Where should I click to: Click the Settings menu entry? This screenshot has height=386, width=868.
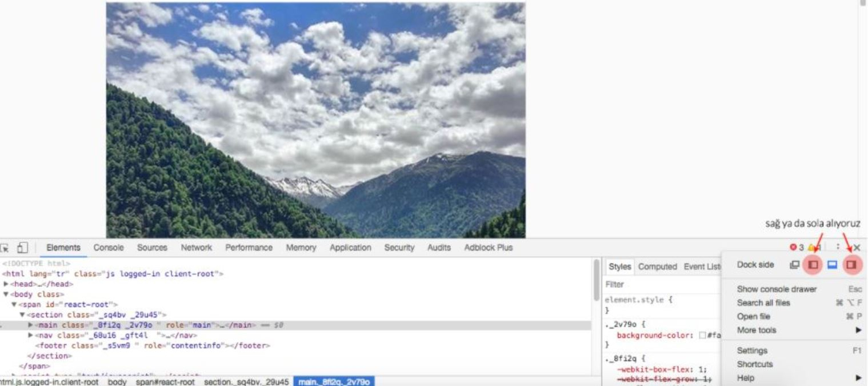tap(752, 351)
